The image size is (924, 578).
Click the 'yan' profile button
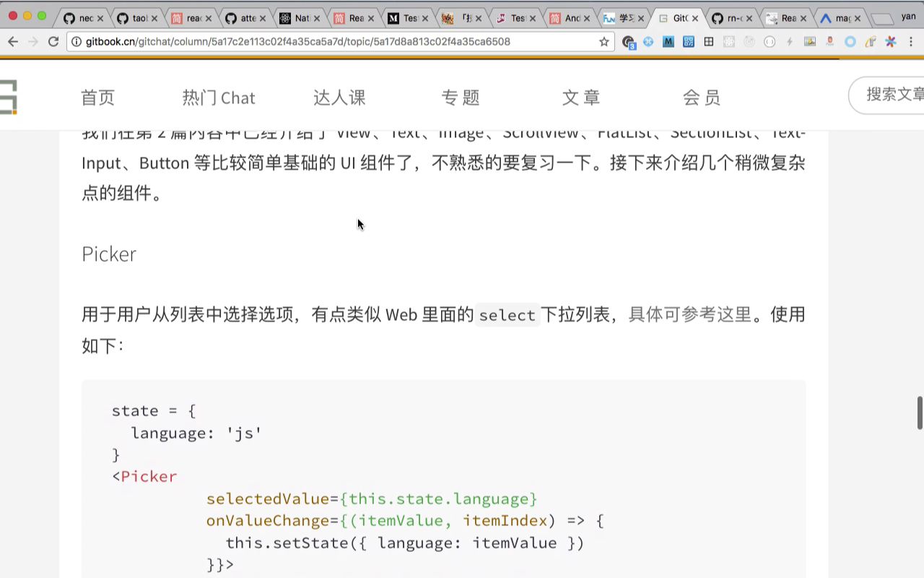[908, 16]
